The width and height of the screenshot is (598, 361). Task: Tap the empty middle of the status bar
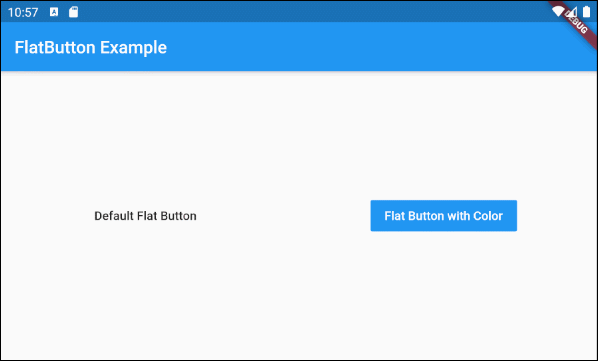pyautogui.click(x=305, y=11)
